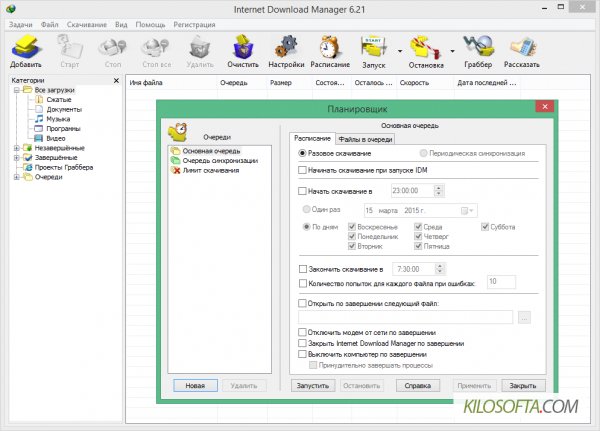The height and width of the screenshot is (431, 600).
Task: Click the Закрыть button
Action: (x=523, y=385)
